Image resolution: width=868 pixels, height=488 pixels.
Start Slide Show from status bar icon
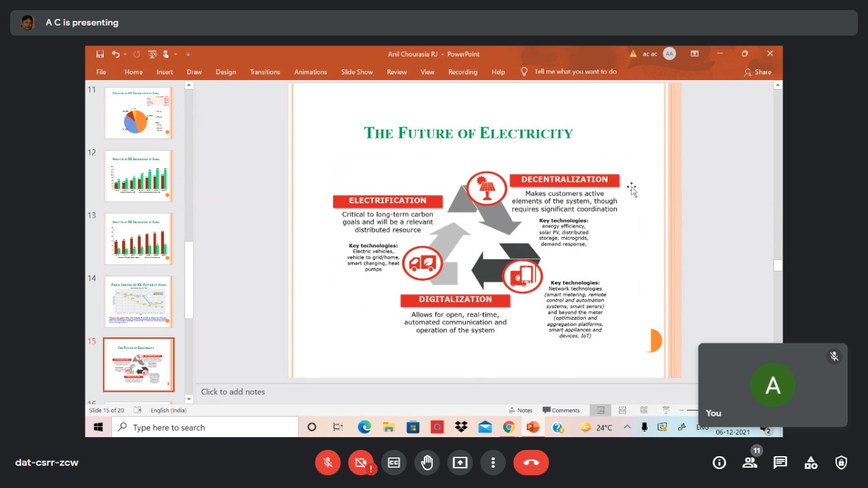(x=666, y=410)
